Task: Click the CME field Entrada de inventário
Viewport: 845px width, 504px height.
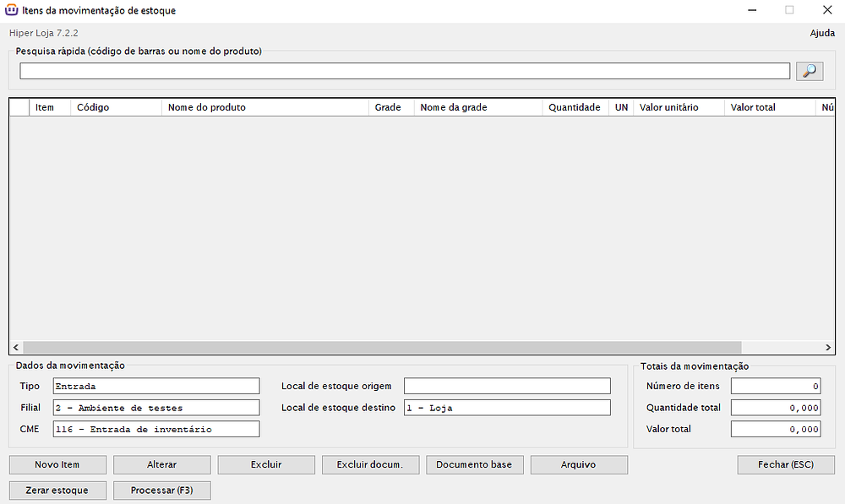Action: [156, 429]
